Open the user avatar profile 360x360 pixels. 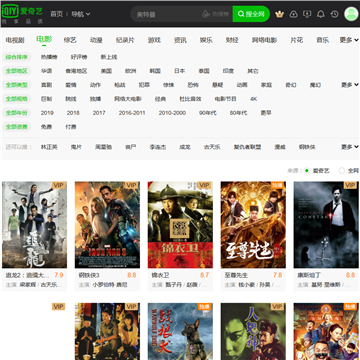(351, 14)
